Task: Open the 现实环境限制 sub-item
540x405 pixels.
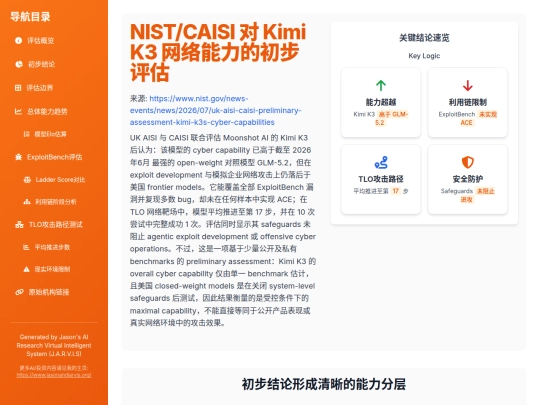Action: pyautogui.click(x=52, y=269)
